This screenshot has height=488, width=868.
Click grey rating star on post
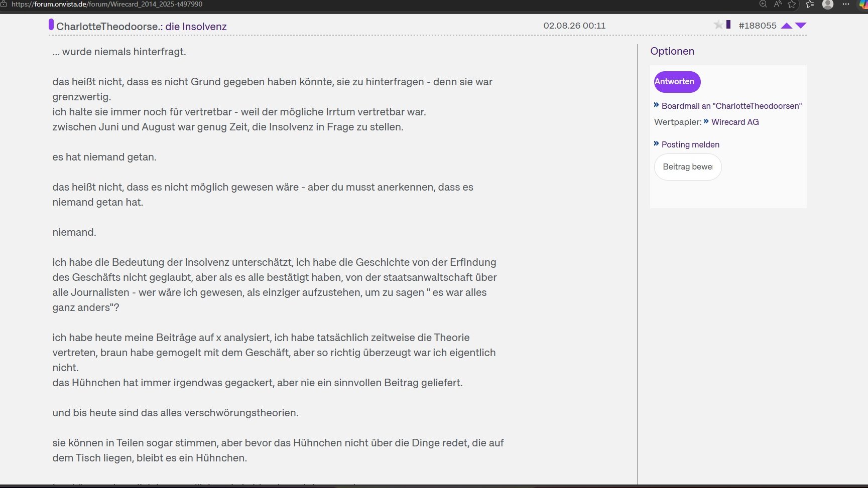pyautogui.click(x=719, y=25)
